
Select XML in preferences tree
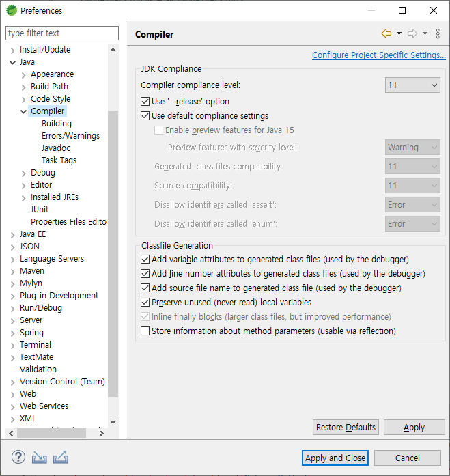28,419
